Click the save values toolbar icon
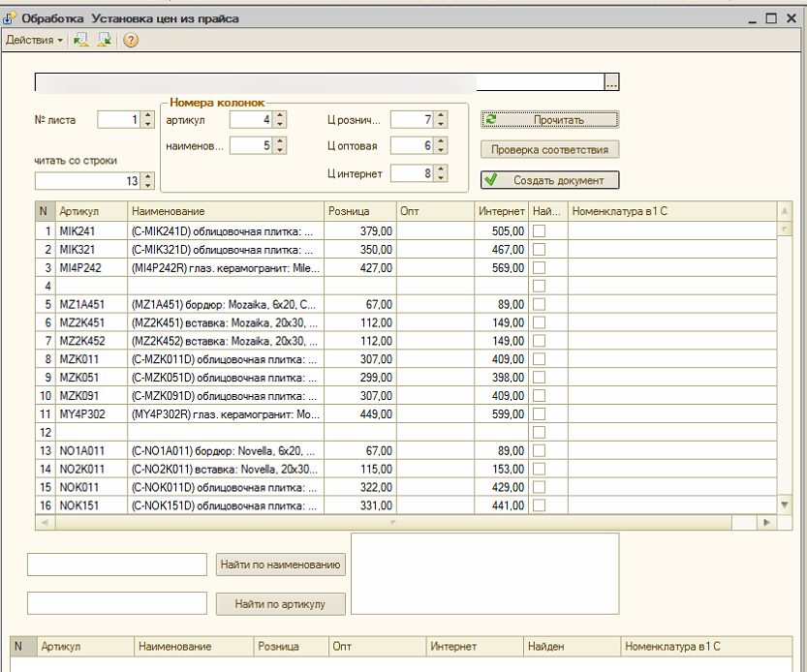The image size is (807, 672). (104, 40)
